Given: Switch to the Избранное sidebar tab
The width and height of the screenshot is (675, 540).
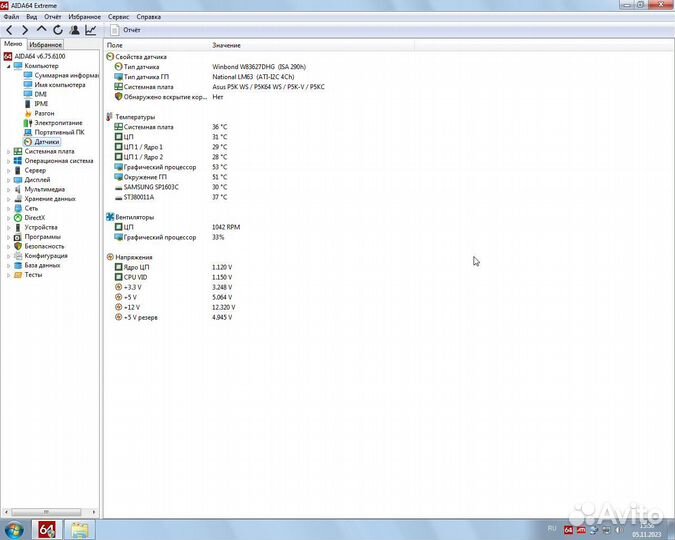Looking at the screenshot, I should coord(46,44).
